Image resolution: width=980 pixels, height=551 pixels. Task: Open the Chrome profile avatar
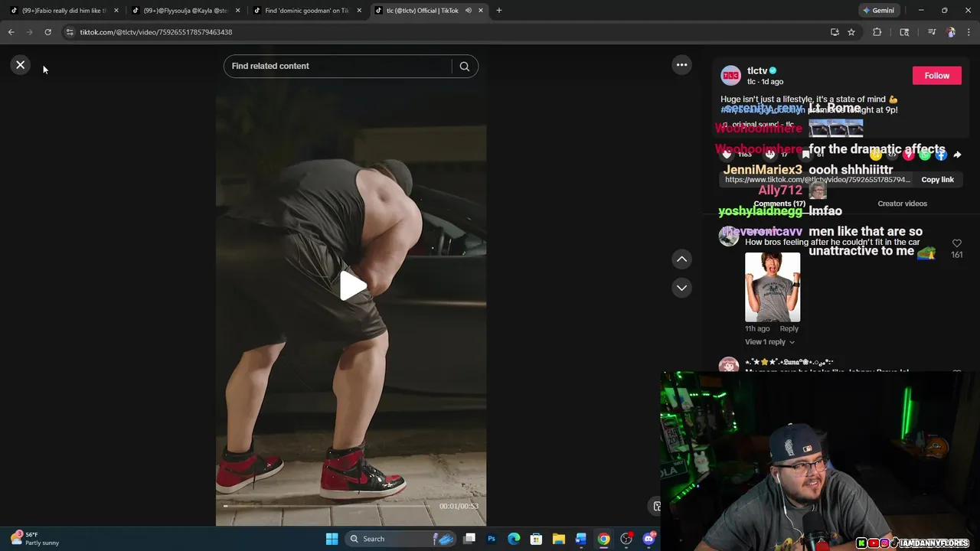[951, 32]
